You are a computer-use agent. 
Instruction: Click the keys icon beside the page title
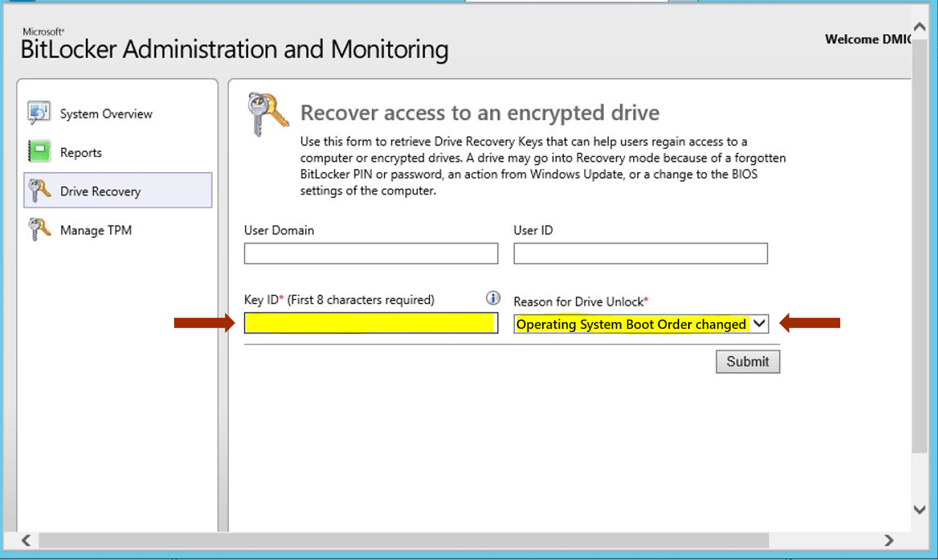268,113
